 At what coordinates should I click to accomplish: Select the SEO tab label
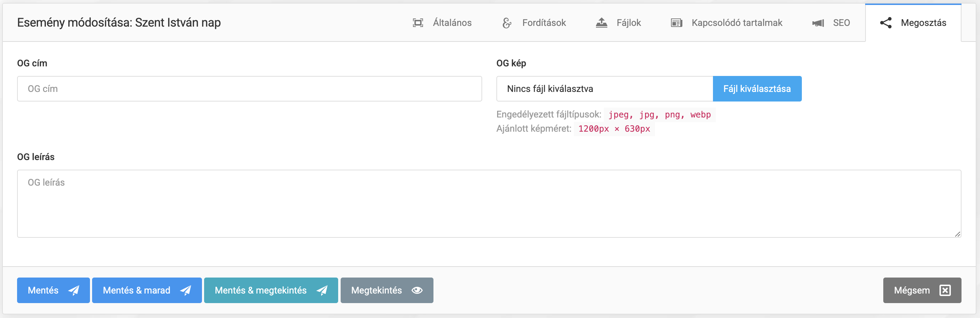841,23
